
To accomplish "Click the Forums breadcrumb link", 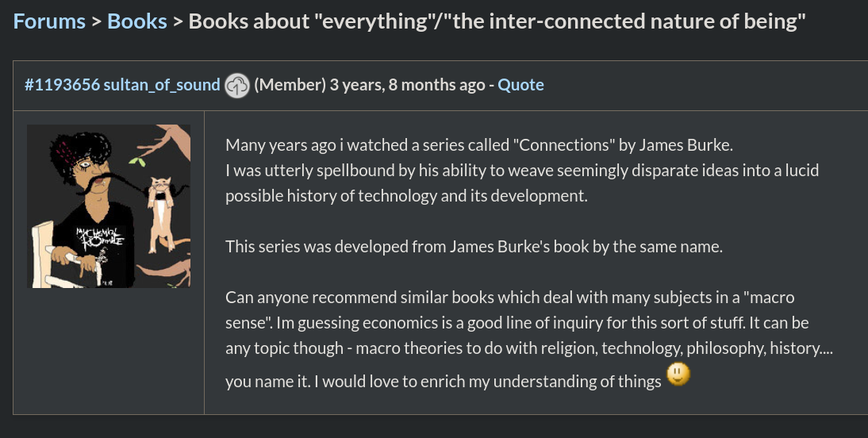I will tap(49, 21).
